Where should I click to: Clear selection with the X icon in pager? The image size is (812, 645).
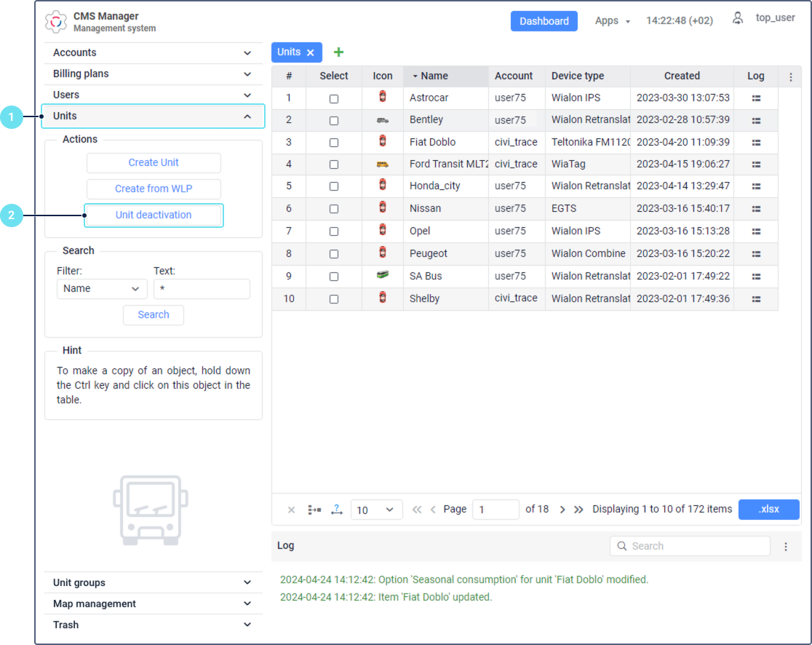tap(291, 510)
